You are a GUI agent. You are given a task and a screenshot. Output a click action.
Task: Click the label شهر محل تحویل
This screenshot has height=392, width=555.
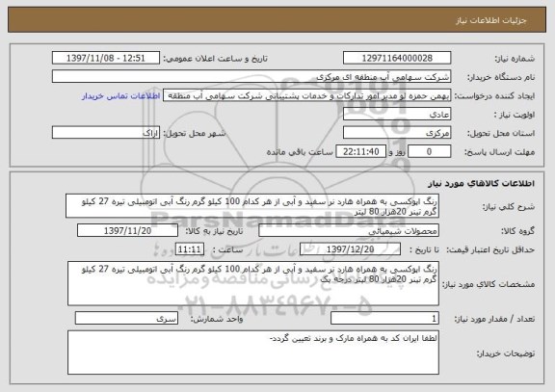click(195, 133)
